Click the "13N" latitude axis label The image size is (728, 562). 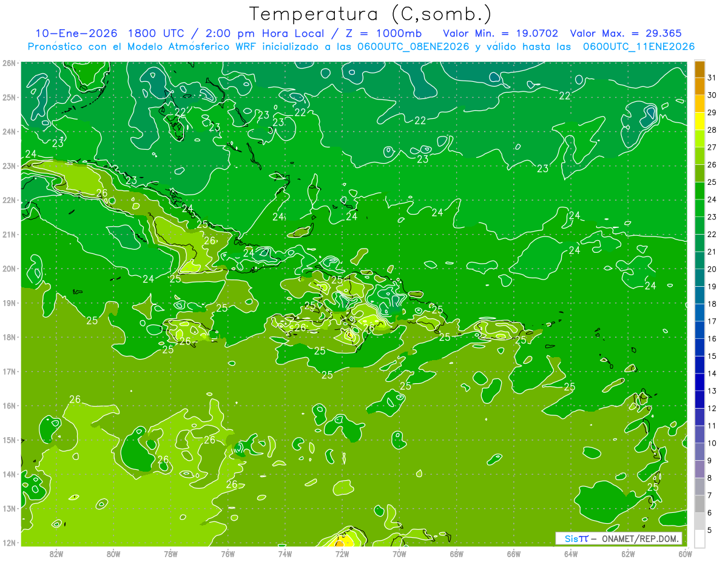click(9, 508)
